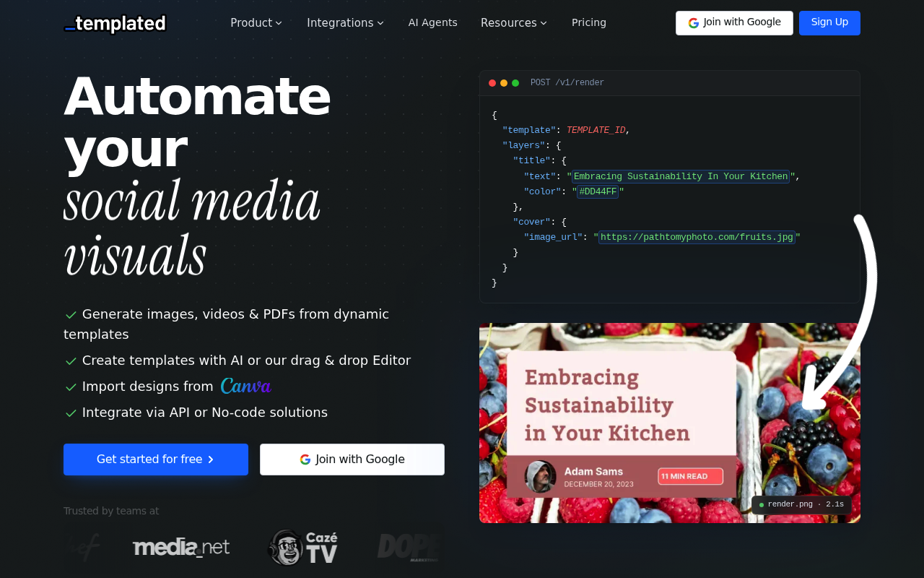Viewport: 924px width, 578px height.
Task: Expand the Resources dropdown menu
Action: [514, 22]
